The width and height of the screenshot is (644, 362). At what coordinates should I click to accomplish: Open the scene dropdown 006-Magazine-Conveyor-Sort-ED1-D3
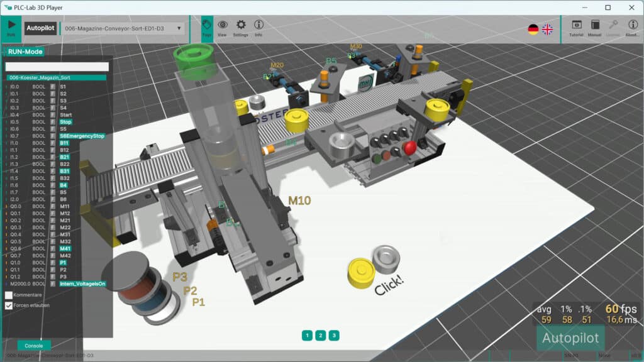123,28
